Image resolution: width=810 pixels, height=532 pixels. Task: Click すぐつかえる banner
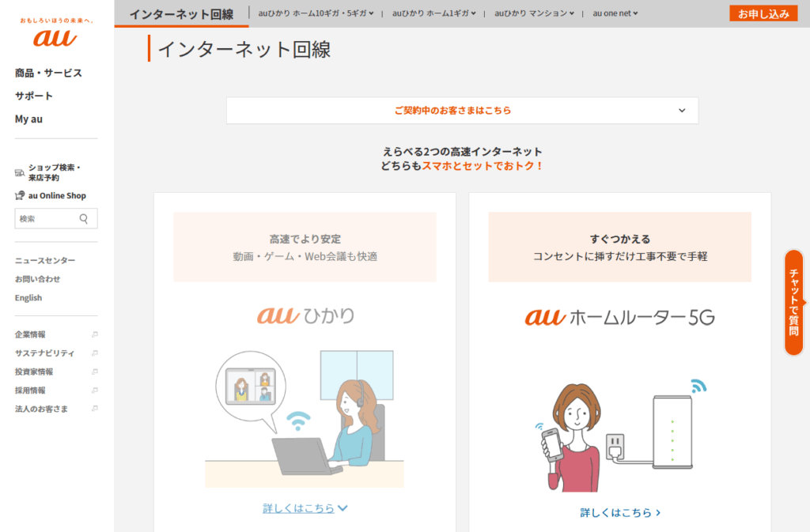620,247
